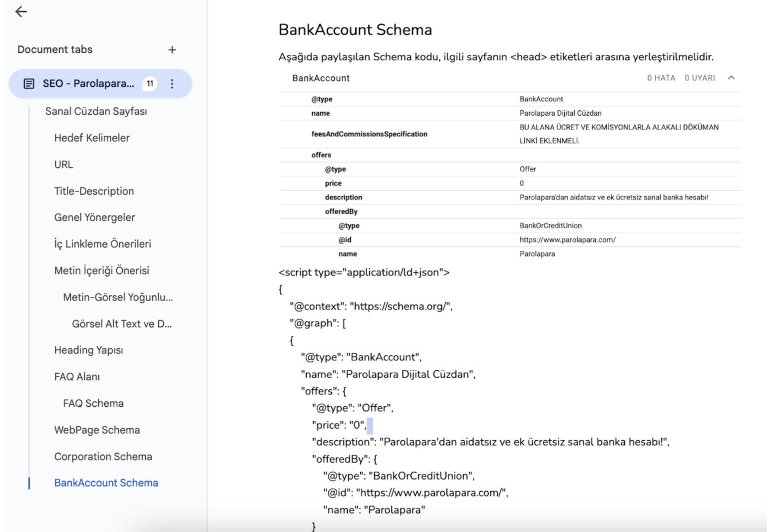Image resolution: width=767 pixels, height=532 pixels.
Task: Click the "name": "Parolapara Dijital Cüzdan" code line
Action: click(x=388, y=374)
